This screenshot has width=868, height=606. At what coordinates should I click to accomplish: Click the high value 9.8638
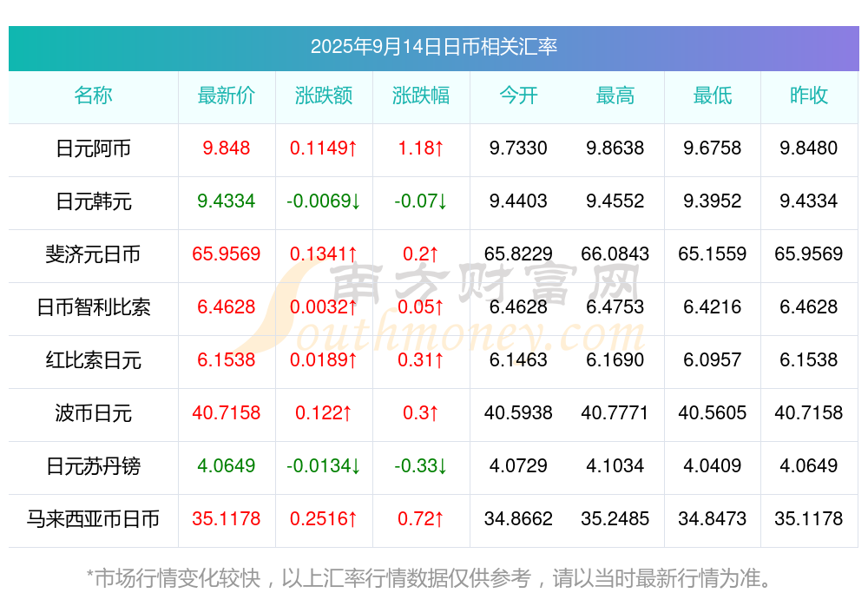point(615,148)
